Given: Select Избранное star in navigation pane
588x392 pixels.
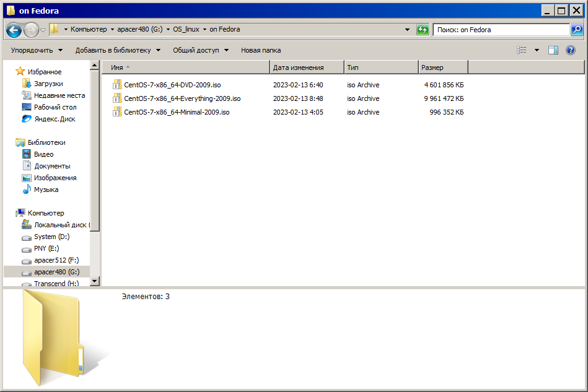Looking at the screenshot, I should tap(20, 71).
